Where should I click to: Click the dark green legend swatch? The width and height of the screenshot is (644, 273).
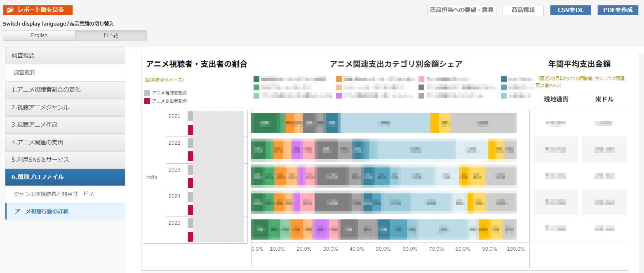[x=256, y=79]
